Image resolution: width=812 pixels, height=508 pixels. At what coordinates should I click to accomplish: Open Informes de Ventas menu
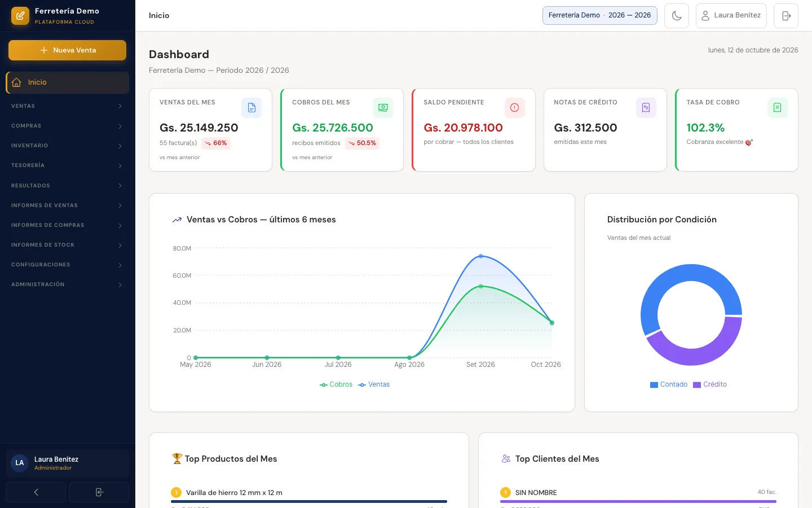67,205
